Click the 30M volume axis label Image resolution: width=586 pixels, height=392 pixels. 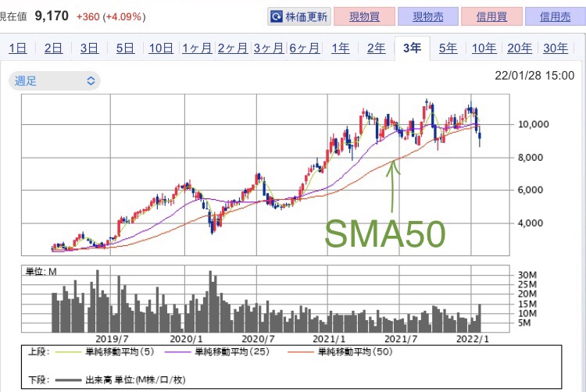point(527,275)
